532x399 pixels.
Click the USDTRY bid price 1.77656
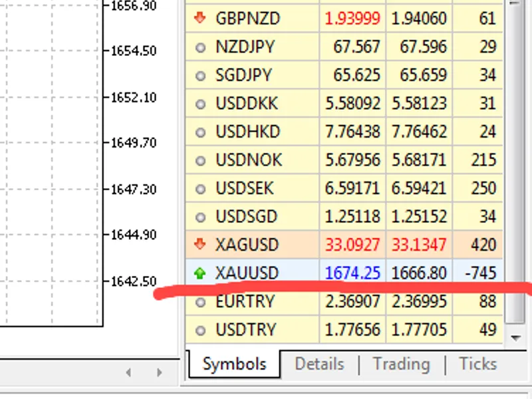pos(352,329)
